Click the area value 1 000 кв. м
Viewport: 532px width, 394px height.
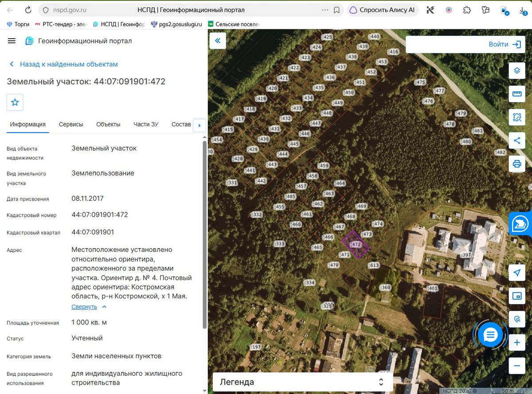(x=89, y=322)
